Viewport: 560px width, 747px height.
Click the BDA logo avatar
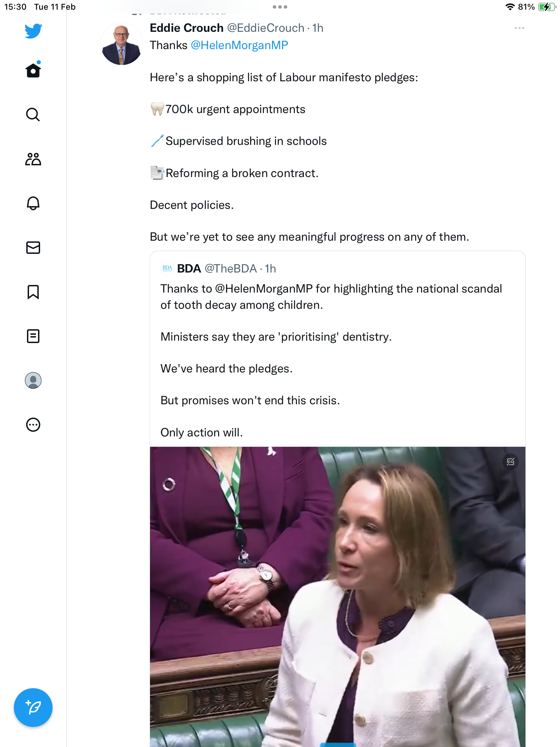click(x=167, y=268)
